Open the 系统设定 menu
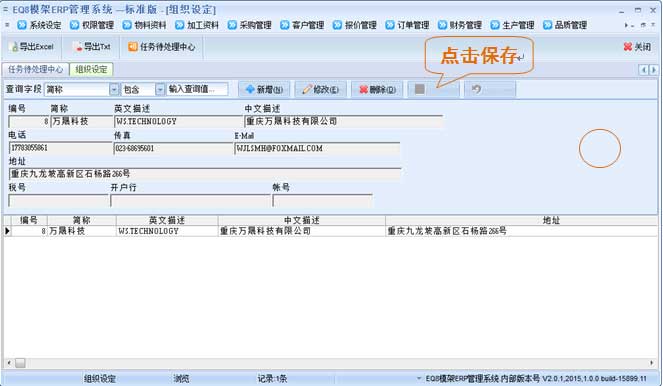Image resolution: width=663 pixels, height=386 pixels. [x=39, y=25]
